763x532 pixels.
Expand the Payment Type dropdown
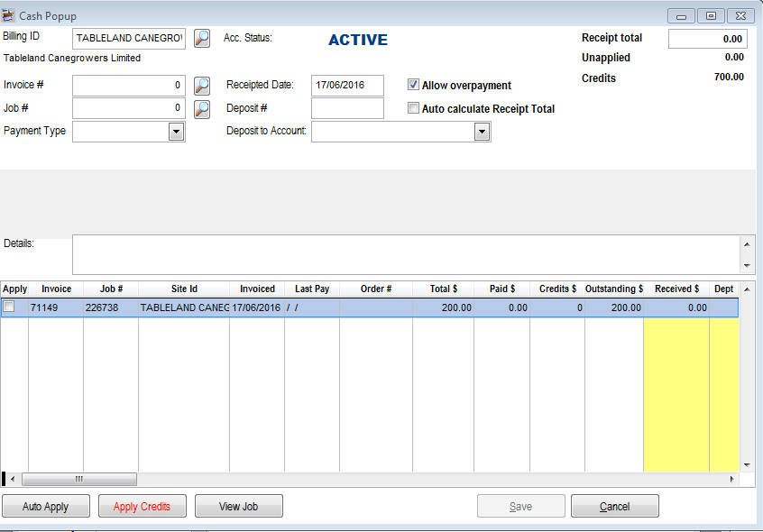(176, 133)
